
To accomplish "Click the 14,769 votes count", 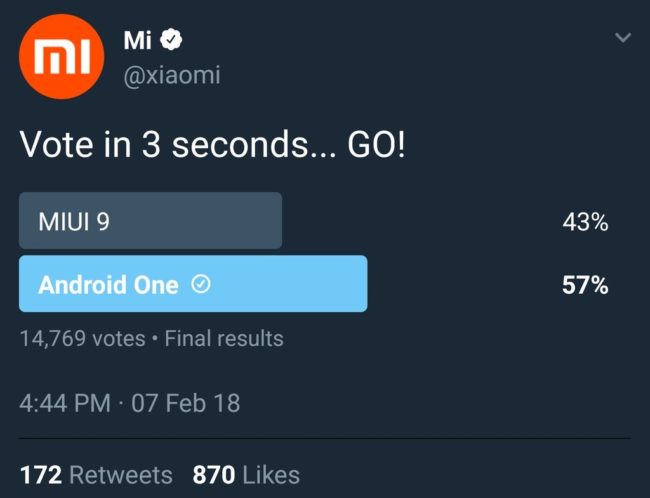I will point(82,338).
